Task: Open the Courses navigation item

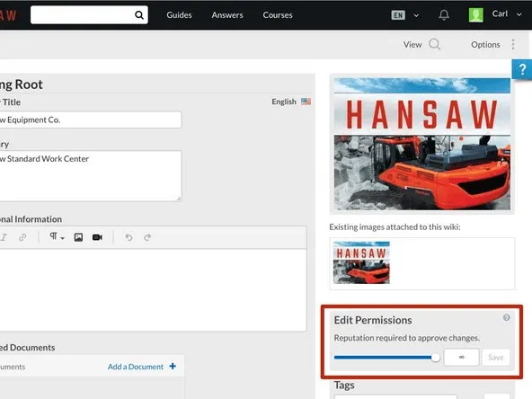Action: (278, 15)
